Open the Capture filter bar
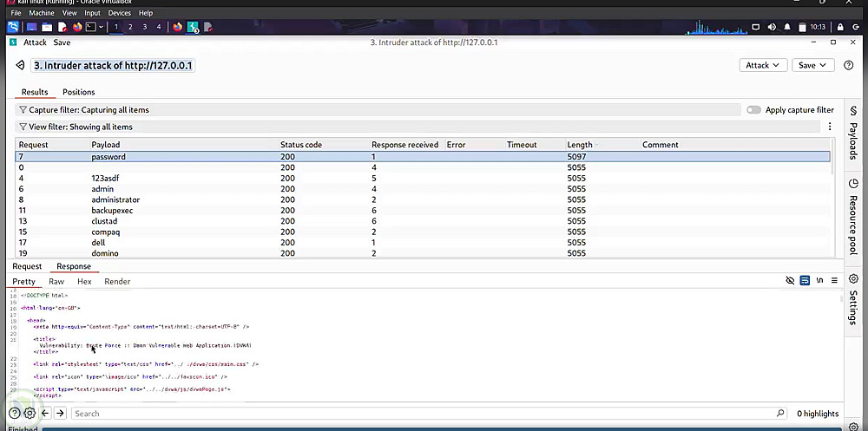Screen dimensions: 868x431 [x=378, y=109]
